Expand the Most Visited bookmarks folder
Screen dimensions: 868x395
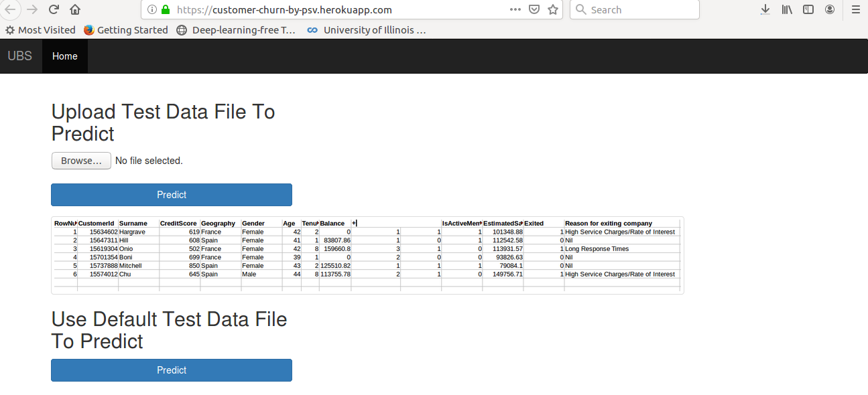click(x=40, y=29)
